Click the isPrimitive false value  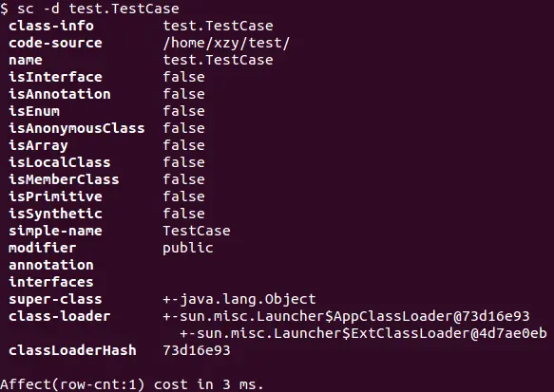183,196
